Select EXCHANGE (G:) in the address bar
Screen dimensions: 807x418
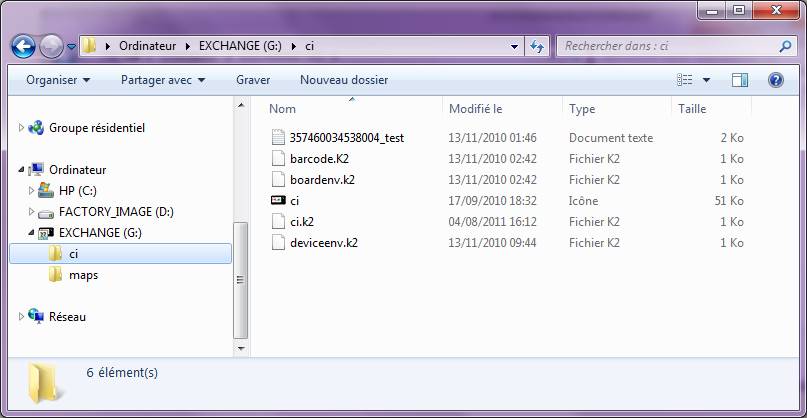point(240,46)
